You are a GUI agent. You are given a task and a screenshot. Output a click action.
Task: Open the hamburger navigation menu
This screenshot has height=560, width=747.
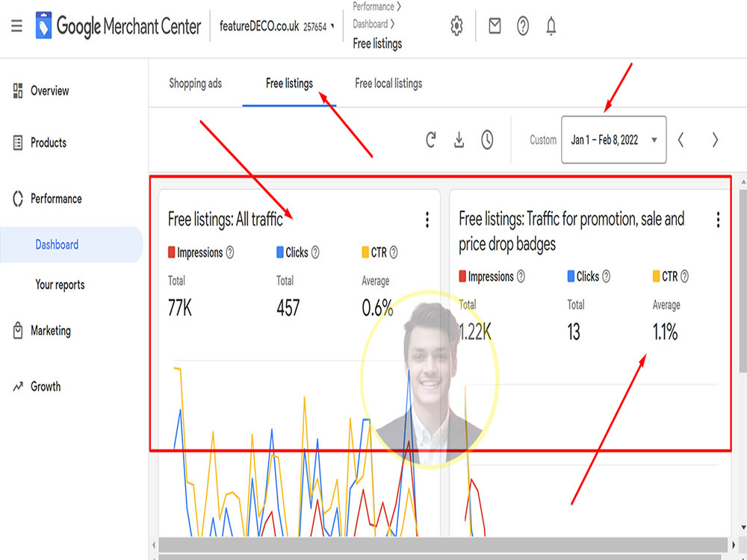[x=16, y=25]
